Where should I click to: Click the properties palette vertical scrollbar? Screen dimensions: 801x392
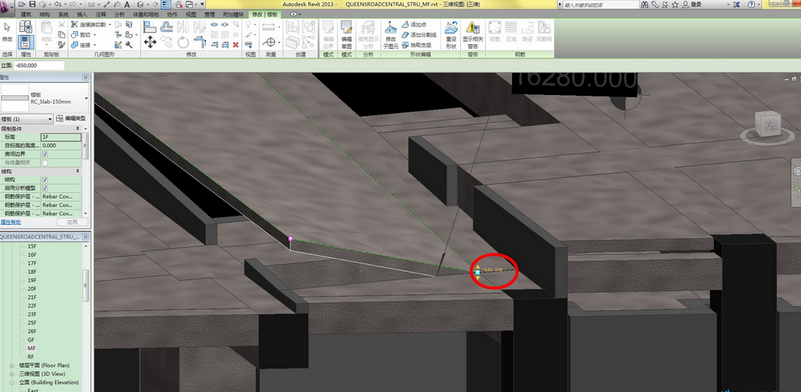point(85,146)
